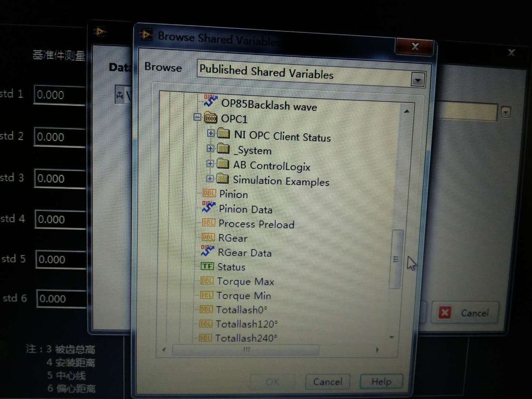The width and height of the screenshot is (532, 399).
Task: Click Cancel in the background dialog
Action: pos(465,313)
